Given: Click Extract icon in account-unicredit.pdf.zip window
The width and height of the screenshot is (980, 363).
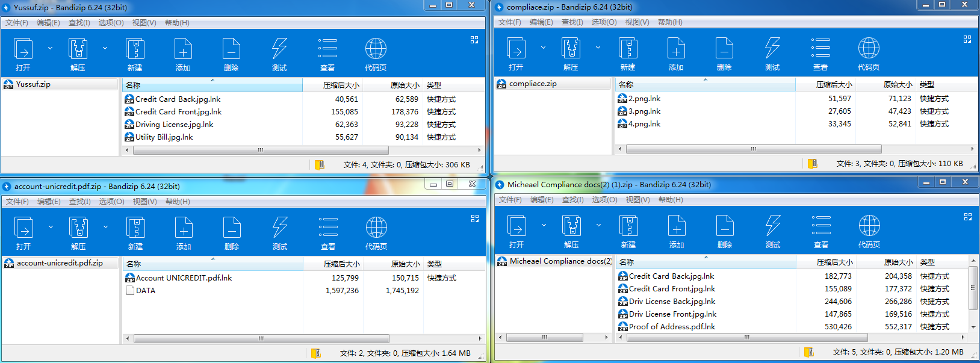Looking at the screenshot, I should pyautogui.click(x=78, y=228).
